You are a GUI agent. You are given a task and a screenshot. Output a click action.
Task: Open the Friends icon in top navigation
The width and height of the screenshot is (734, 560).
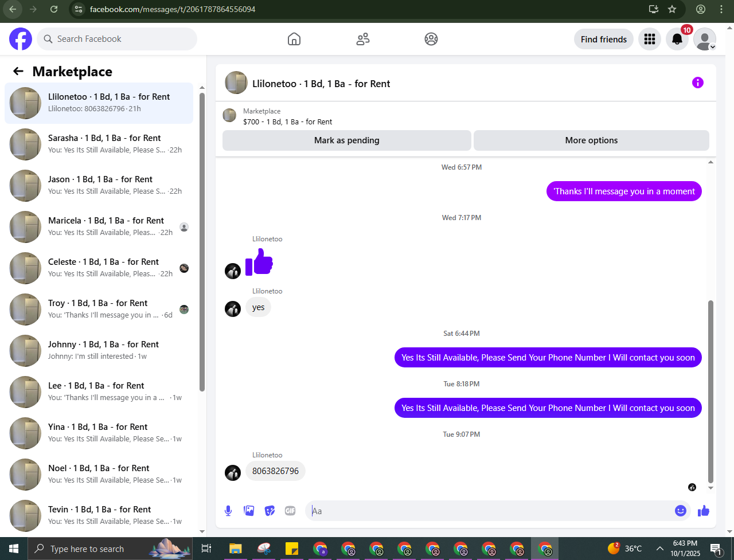(x=362, y=39)
